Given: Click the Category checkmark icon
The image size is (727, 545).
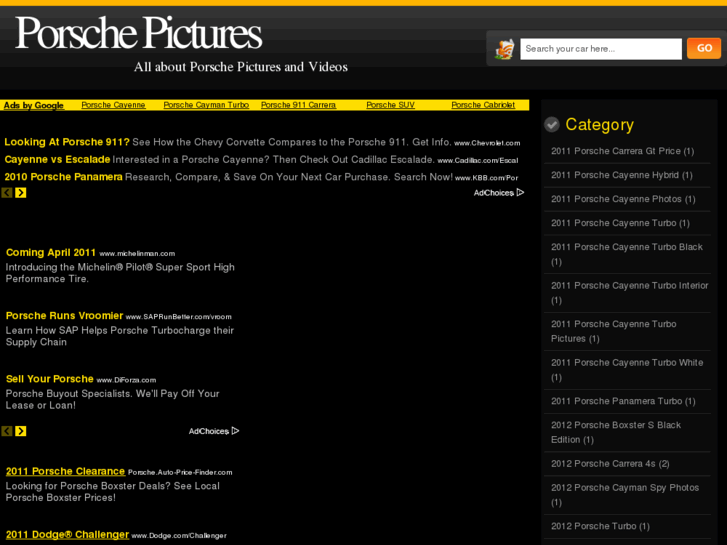Looking at the screenshot, I should (552, 124).
